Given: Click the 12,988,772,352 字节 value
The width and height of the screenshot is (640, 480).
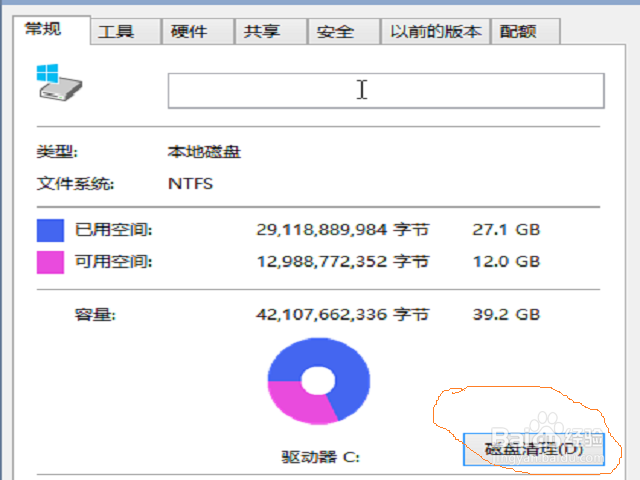Looking at the screenshot, I should click(342, 262).
